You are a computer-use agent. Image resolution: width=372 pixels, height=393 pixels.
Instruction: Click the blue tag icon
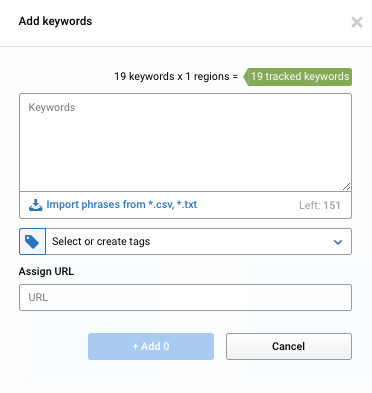32,242
